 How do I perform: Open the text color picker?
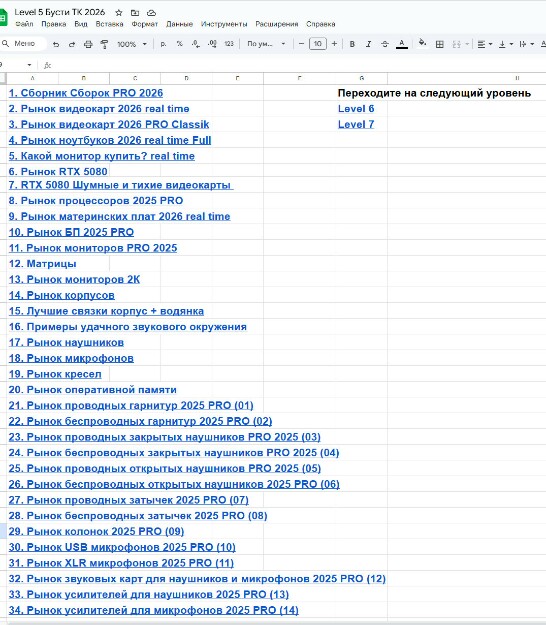(402, 44)
